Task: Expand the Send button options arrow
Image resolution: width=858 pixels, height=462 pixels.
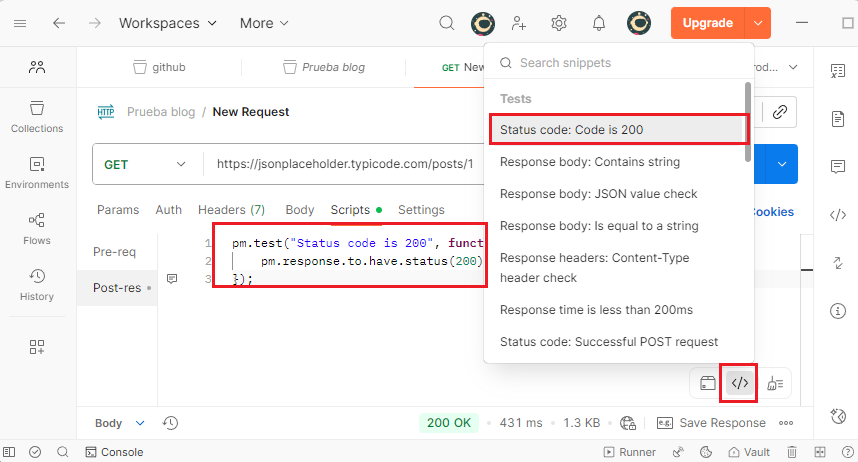Action: click(x=783, y=164)
